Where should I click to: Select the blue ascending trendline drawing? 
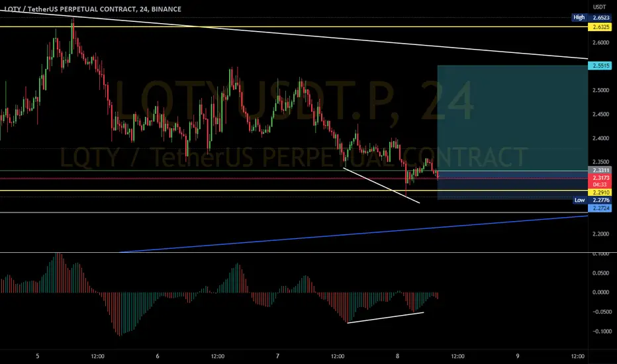[x=354, y=234]
